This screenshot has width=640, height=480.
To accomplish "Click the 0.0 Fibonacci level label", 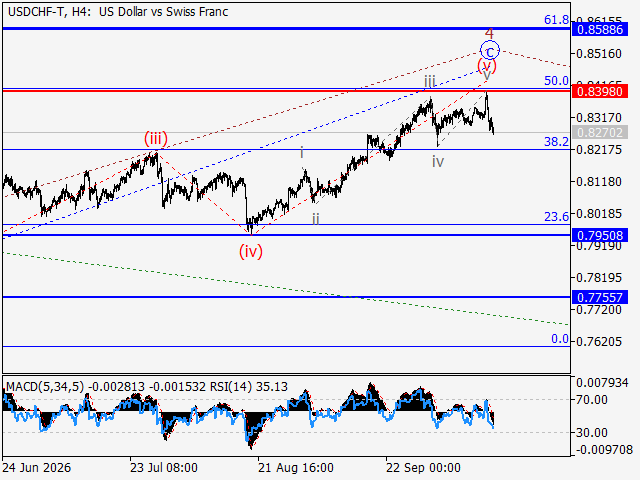I will point(560,338).
